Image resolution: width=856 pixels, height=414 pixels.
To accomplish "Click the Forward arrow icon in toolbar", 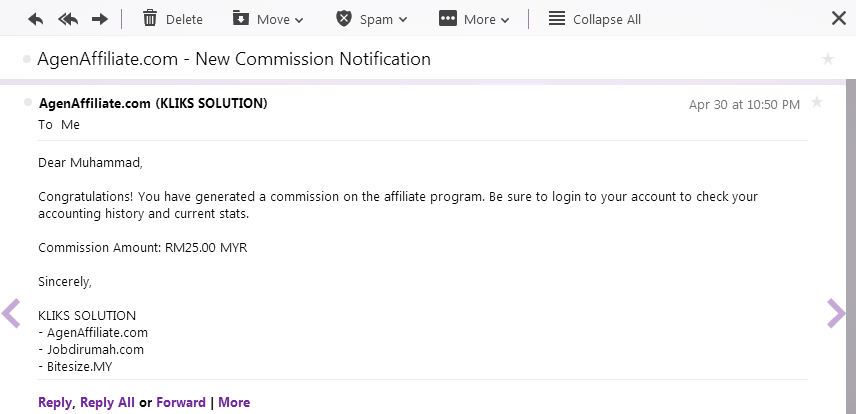I will point(100,20).
